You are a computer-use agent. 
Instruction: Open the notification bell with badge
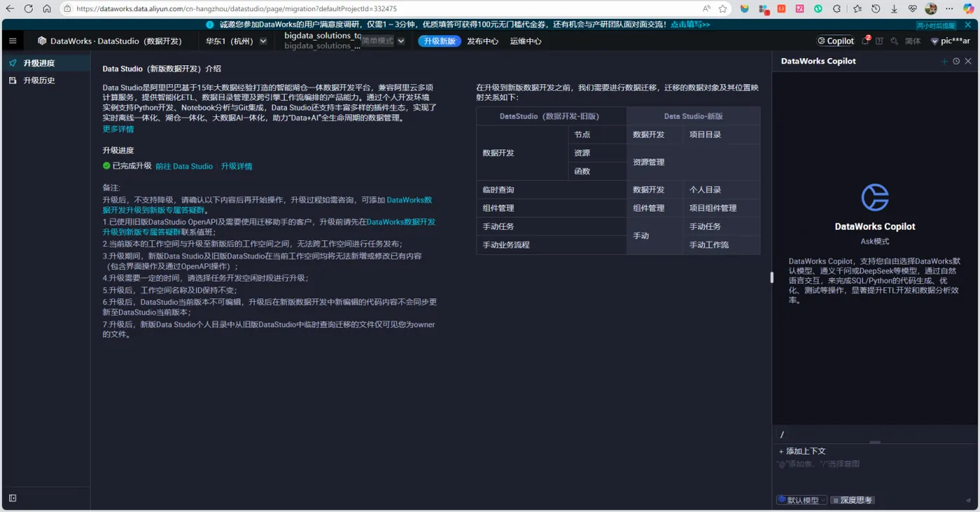(x=866, y=41)
